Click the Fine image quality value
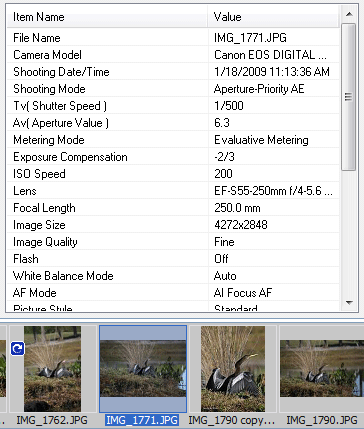Viewport: 364px width, 429px height. point(224,242)
